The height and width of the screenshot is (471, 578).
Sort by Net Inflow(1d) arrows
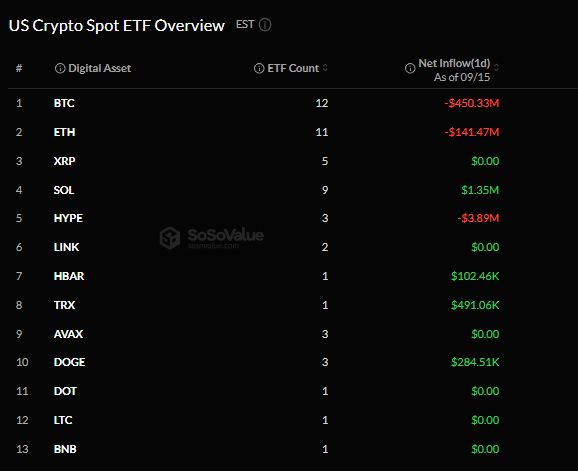(496, 68)
